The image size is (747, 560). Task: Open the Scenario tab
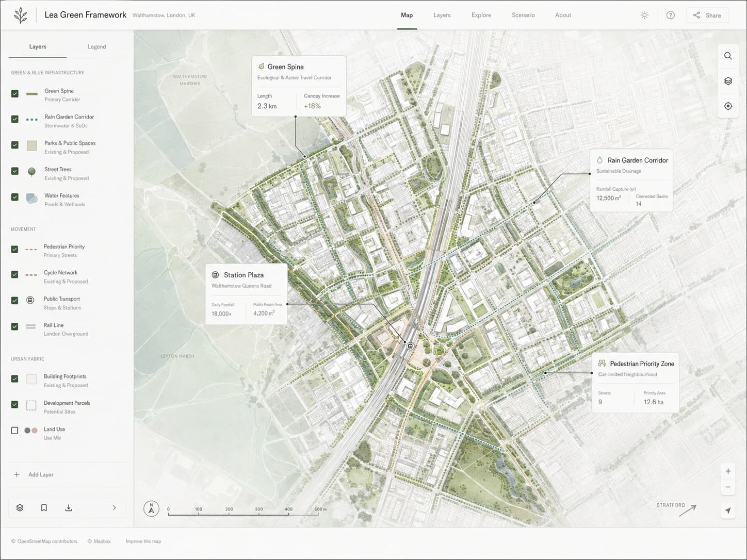pos(523,15)
